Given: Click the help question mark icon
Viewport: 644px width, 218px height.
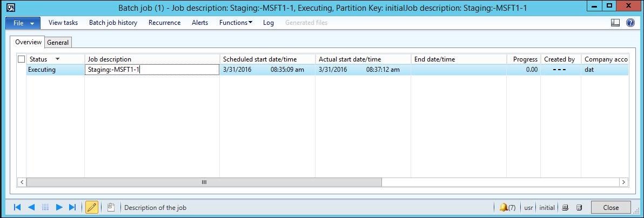Looking at the screenshot, I should [x=630, y=23].
